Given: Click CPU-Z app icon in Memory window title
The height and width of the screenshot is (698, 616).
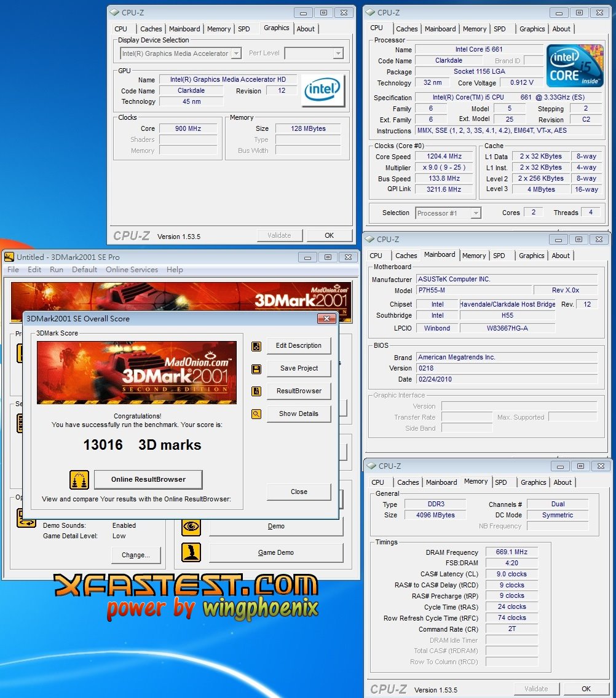Looking at the screenshot, I should pos(371,466).
